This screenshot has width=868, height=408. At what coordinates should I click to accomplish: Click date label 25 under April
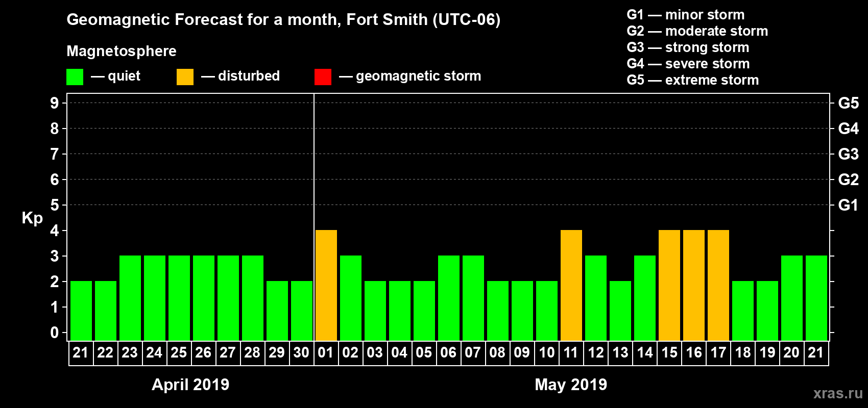point(179,353)
